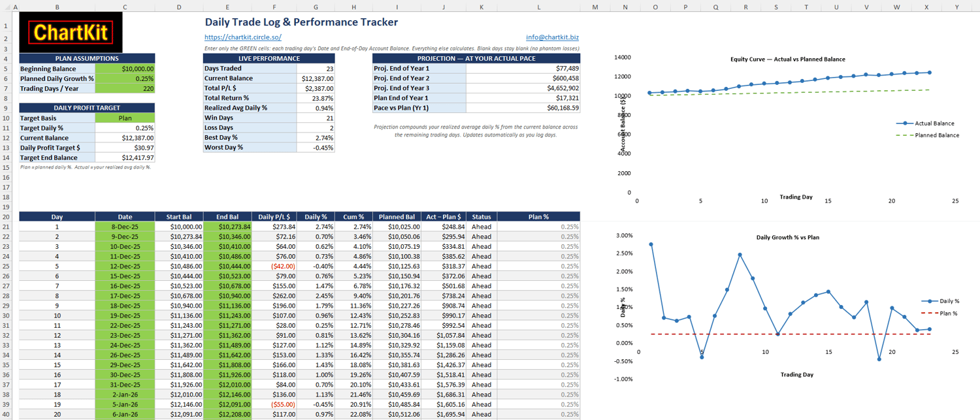Click the Daily Growth % vs Plan chart title

(x=787, y=238)
